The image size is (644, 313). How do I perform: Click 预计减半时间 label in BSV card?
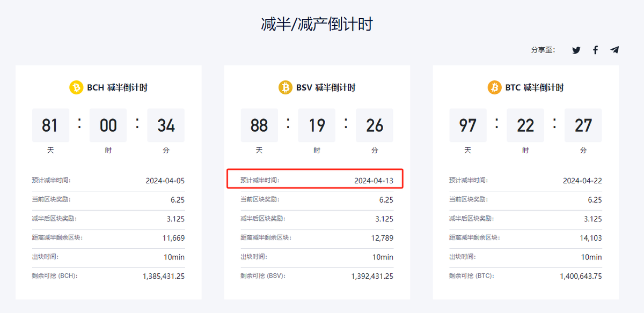pos(260,181)
